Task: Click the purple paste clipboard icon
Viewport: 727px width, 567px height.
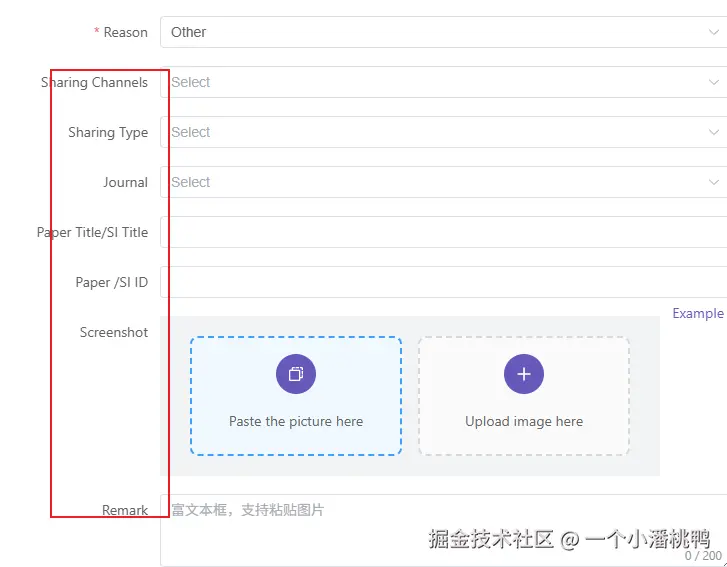Action: pos(296,374)
